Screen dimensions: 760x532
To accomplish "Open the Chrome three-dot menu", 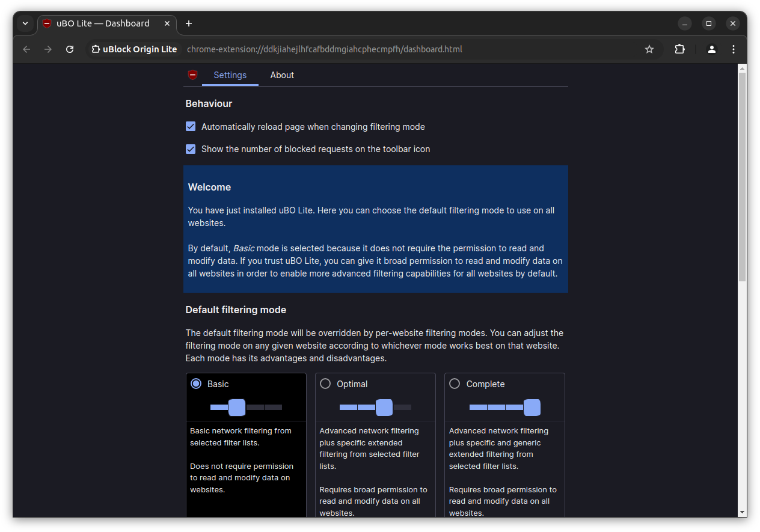I will click(734, 49).
